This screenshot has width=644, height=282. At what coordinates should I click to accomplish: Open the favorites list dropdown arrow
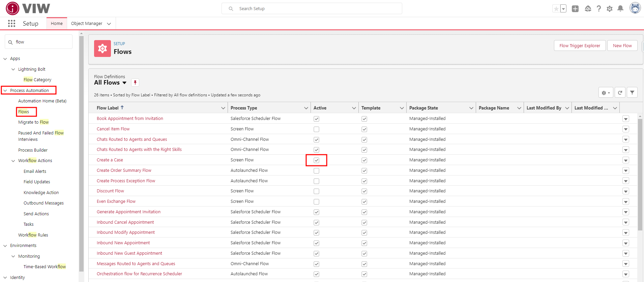[x=563, y=9]
